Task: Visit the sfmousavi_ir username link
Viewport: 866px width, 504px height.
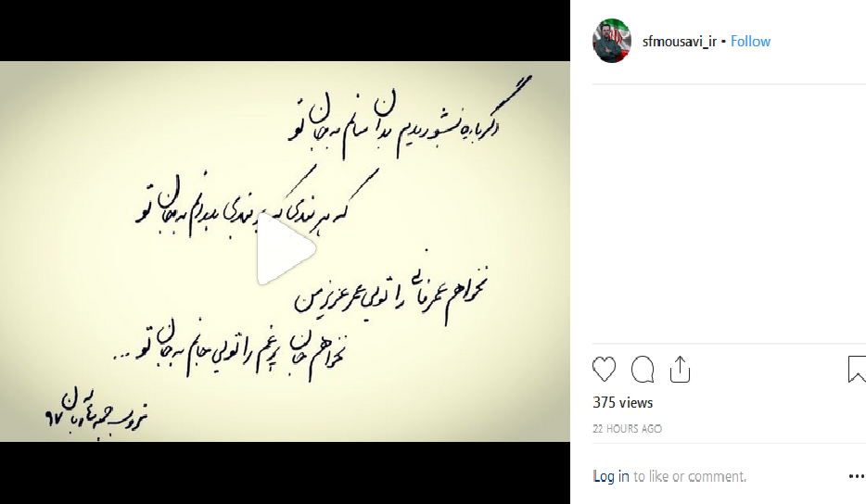Action: tap(680, 42)
